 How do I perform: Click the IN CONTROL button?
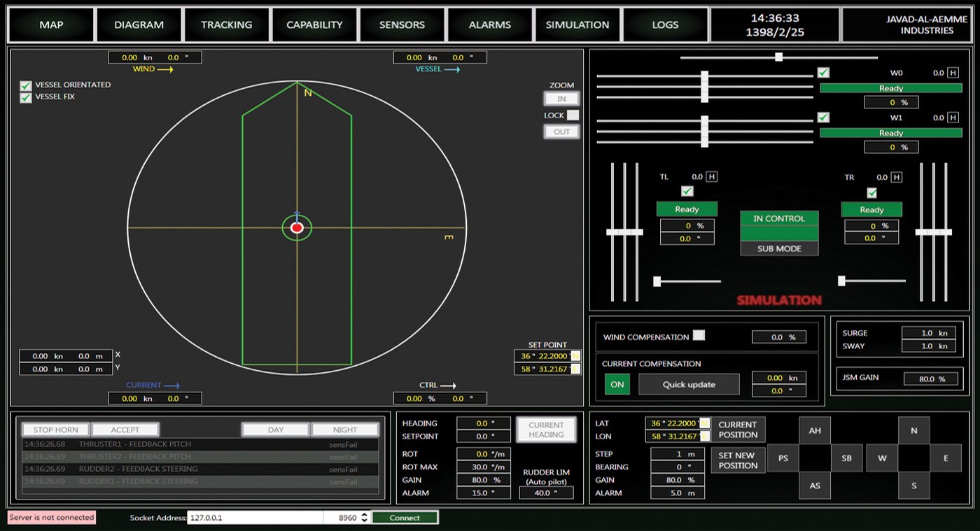779,218
